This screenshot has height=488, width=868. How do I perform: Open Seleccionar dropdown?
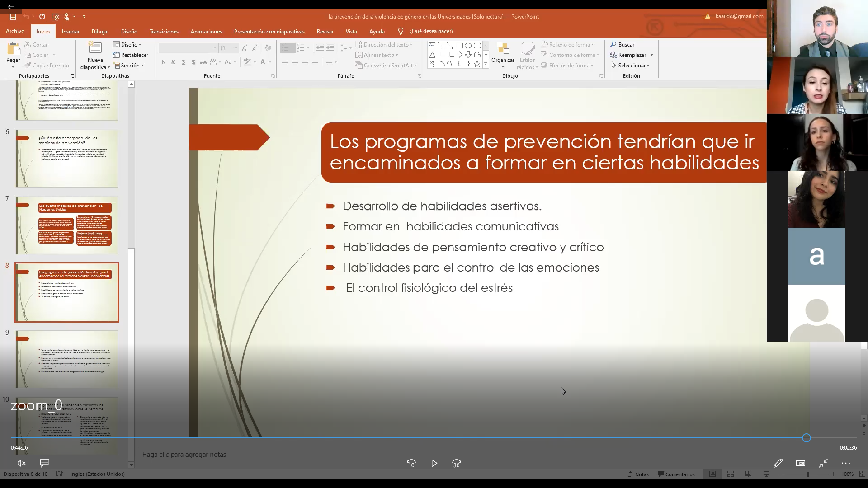point(630,66)
